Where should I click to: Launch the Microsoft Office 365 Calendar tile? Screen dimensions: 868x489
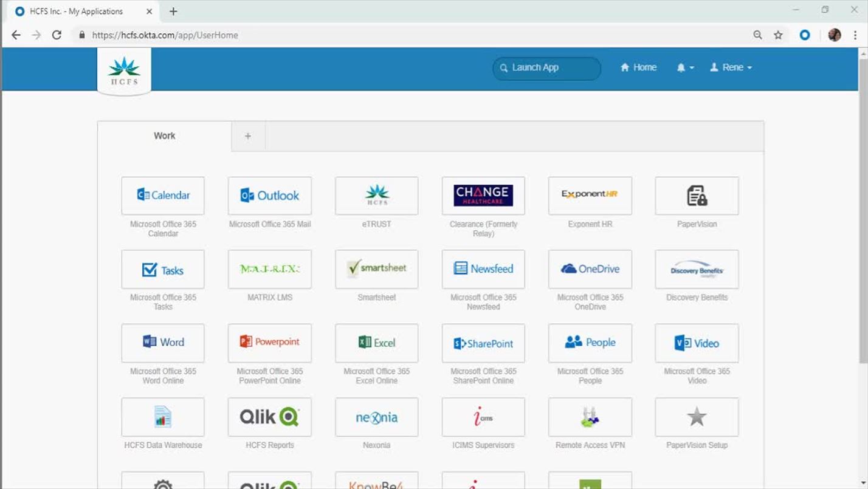click(x=163, y=196)
